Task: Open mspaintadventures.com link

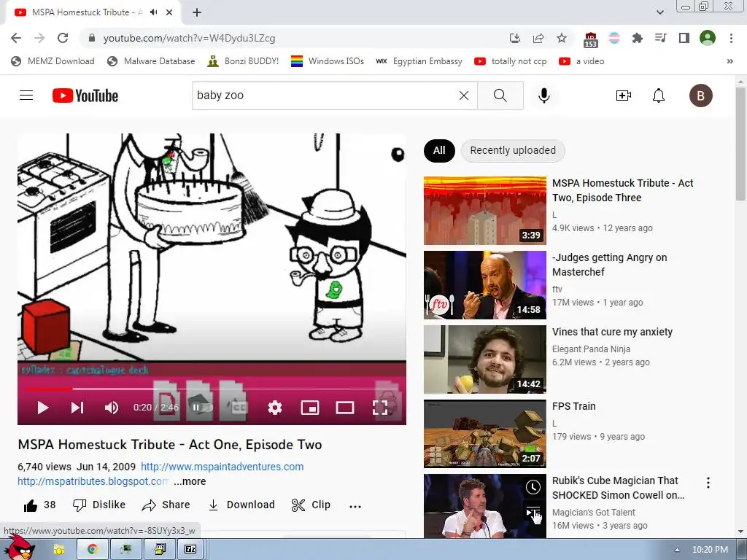Action: (x=222, y=467)
